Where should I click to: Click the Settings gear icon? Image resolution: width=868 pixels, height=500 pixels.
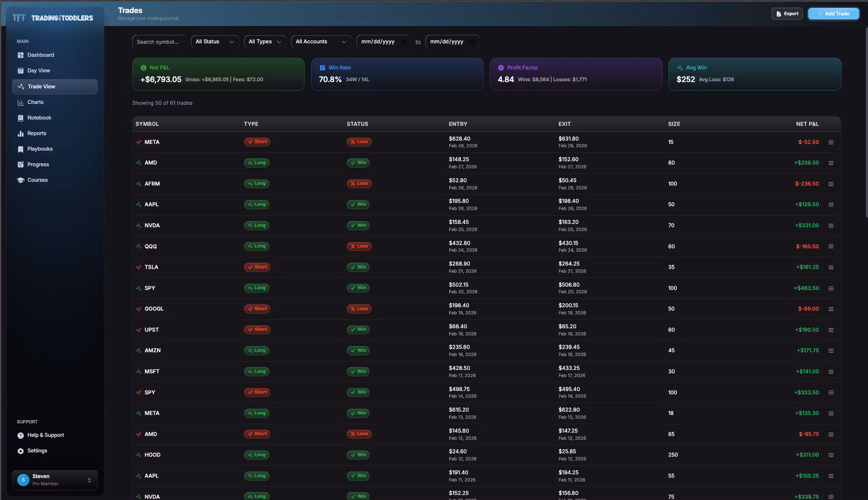(20, 451)
